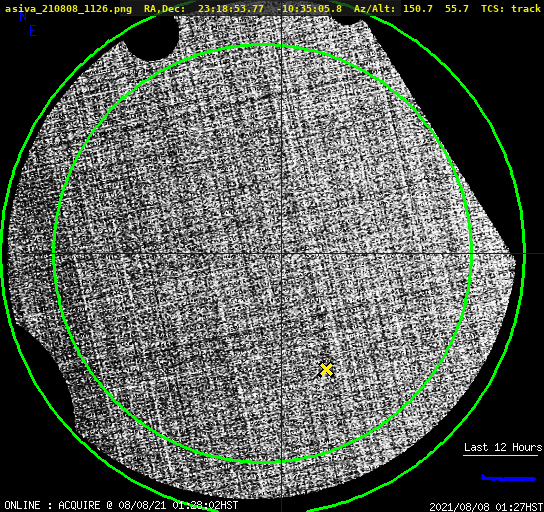Click the Dec value -10:35:05.8

coord(309,9)
